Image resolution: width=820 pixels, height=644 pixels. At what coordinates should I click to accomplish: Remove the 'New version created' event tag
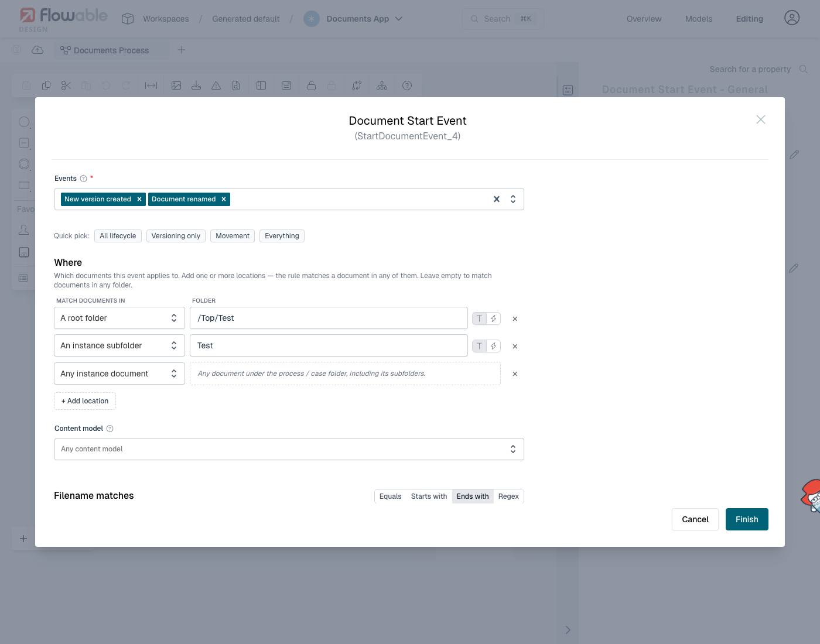coord(139,199)
